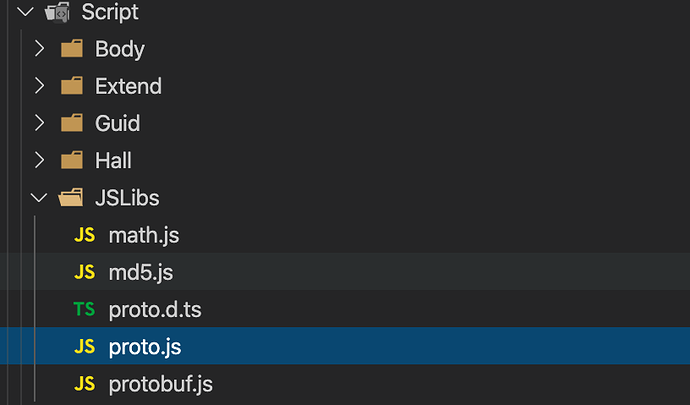Image resolution: width=690 pixels, height=405 pixels.
Task: Click the JS icon beside math.js
Action: [x=85, y=236]
